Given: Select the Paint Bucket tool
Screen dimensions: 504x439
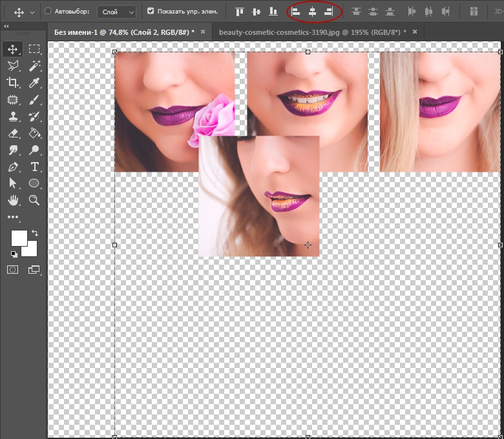Looking at the screenshot, I should coord(34,133).
